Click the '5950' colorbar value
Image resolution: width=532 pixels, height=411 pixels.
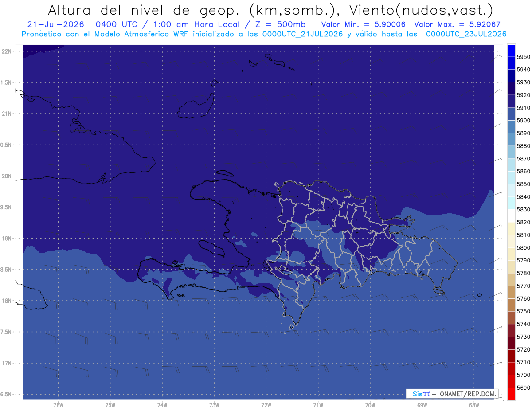(x=524, y=57)
